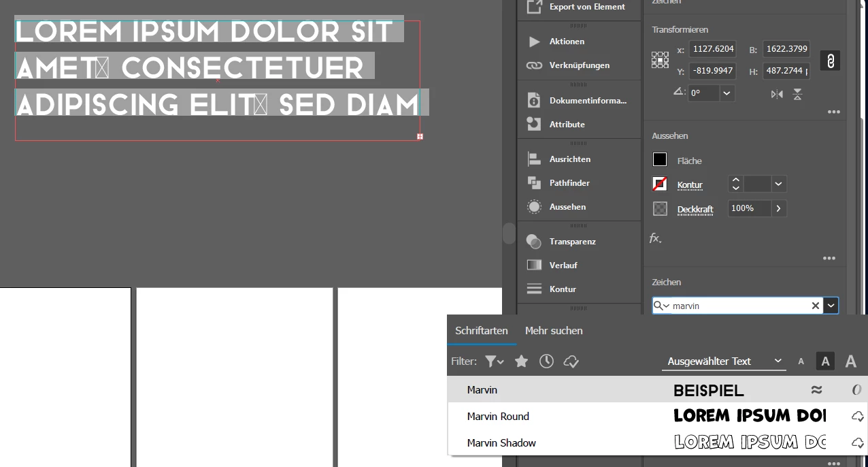
Task: Click the selected Lorem Ipsum text block
Action: pyautogui.click(x=218, y=67)
